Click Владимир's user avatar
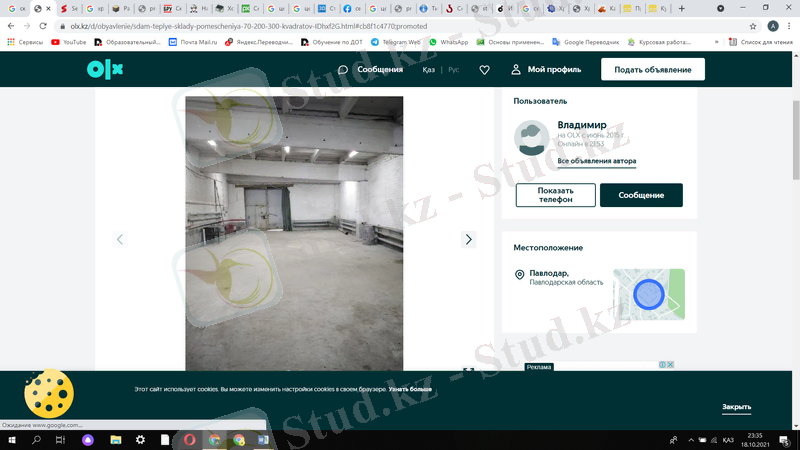Screen dimensions: 800x450 click(530, 138)
